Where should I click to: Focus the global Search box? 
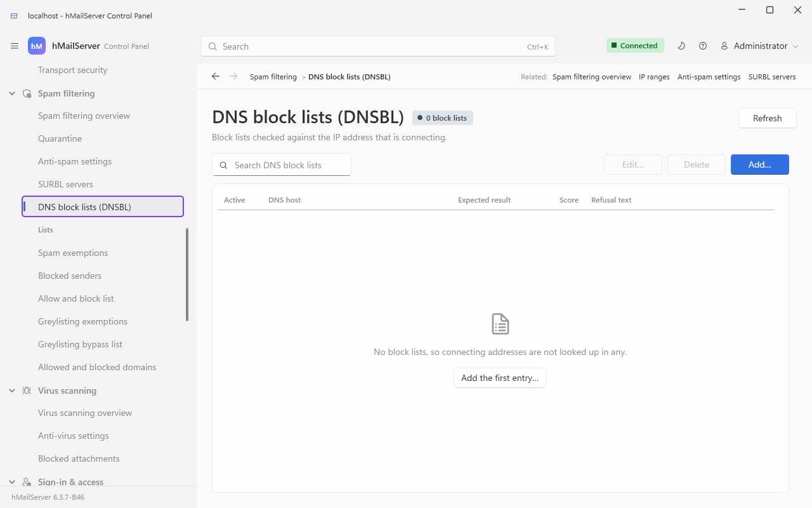(x=378, y=46)
